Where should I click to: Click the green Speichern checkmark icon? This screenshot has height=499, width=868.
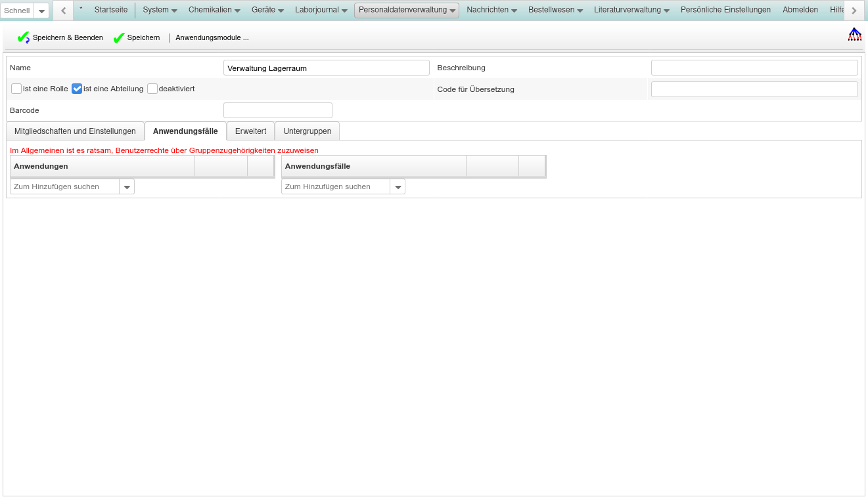[x=119, y=38]
